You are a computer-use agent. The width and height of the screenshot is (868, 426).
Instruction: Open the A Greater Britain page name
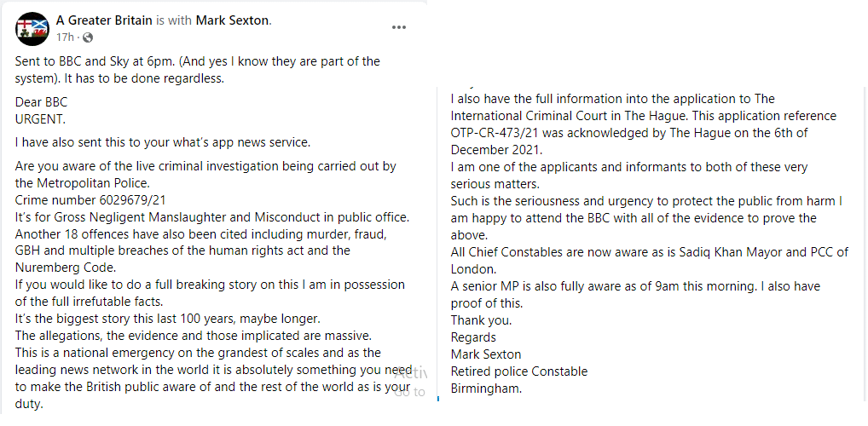coord(104,20)
